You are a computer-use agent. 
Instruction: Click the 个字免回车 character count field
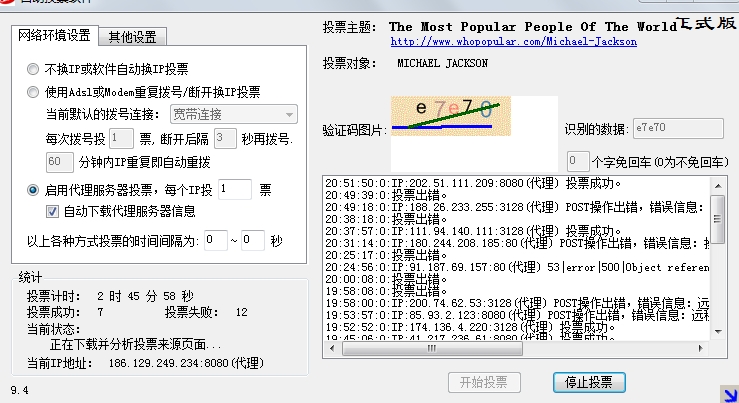[x=578, y=162]
